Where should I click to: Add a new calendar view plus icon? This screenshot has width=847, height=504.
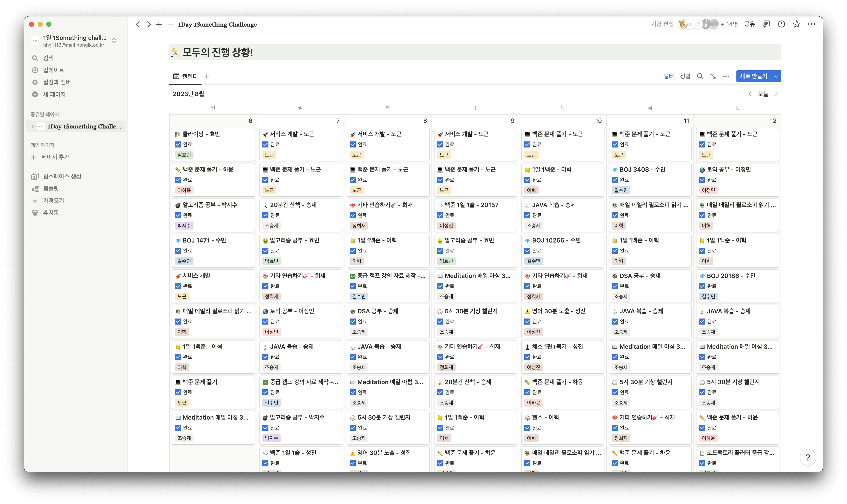[x=206, y=76]
